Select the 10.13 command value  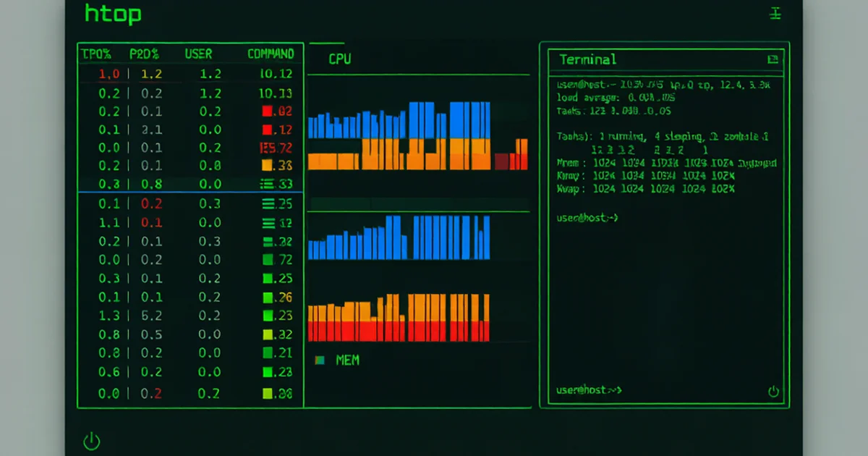(275, 93)
